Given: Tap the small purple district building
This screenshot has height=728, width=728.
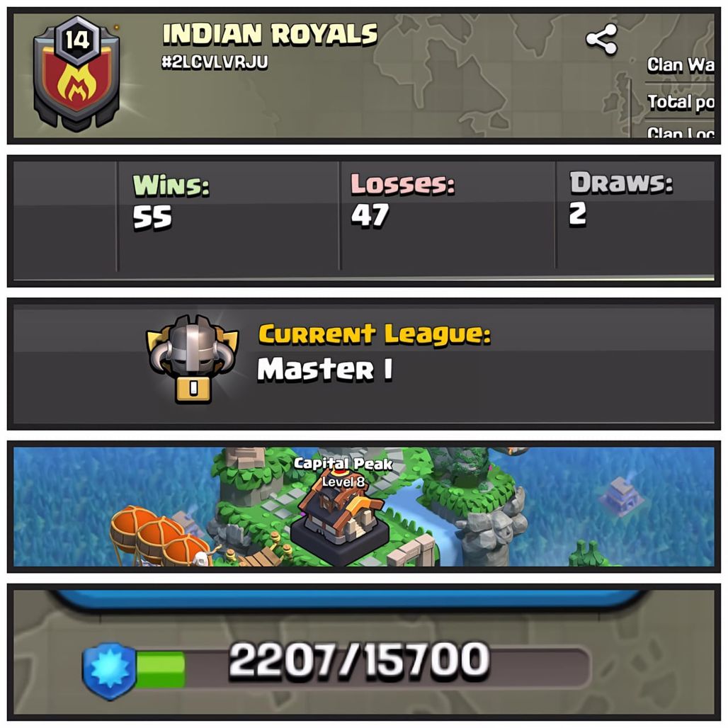Looking at the screenshot, I should point(621,496).
